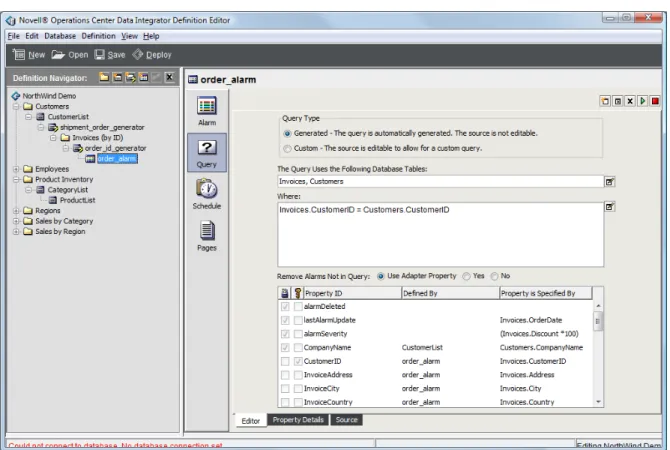The image size is (670, 450).
Task: Open the View menu
Action: tap(129, 36)
